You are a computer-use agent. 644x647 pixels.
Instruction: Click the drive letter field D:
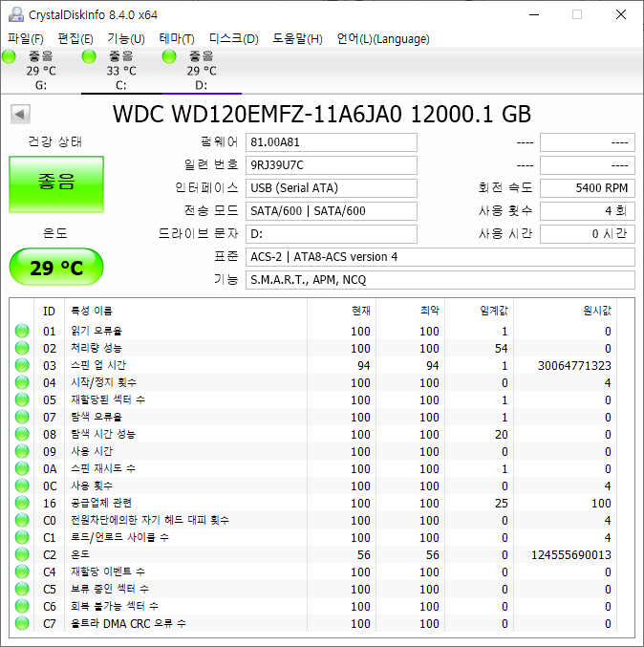pyautogui.click(x=332, y=234)
